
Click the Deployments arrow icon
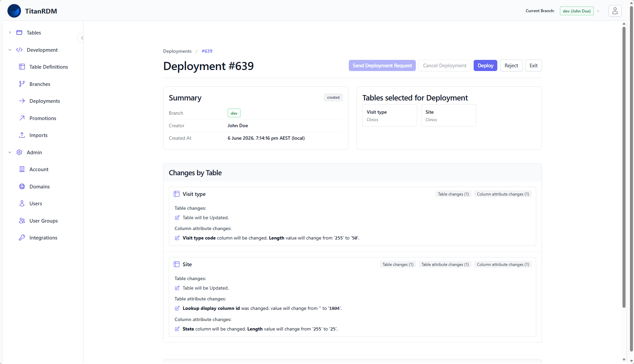(22, 101)
